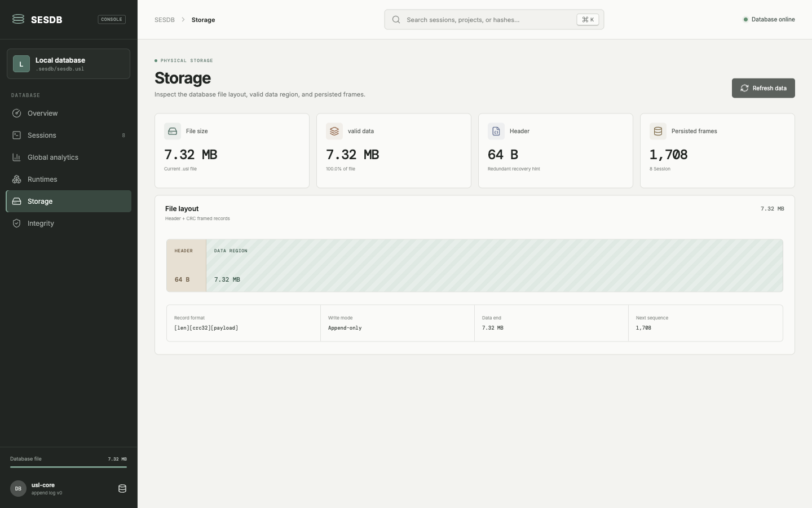Open the Overview page
Viewport: 812px width, 508px height.
68,113
